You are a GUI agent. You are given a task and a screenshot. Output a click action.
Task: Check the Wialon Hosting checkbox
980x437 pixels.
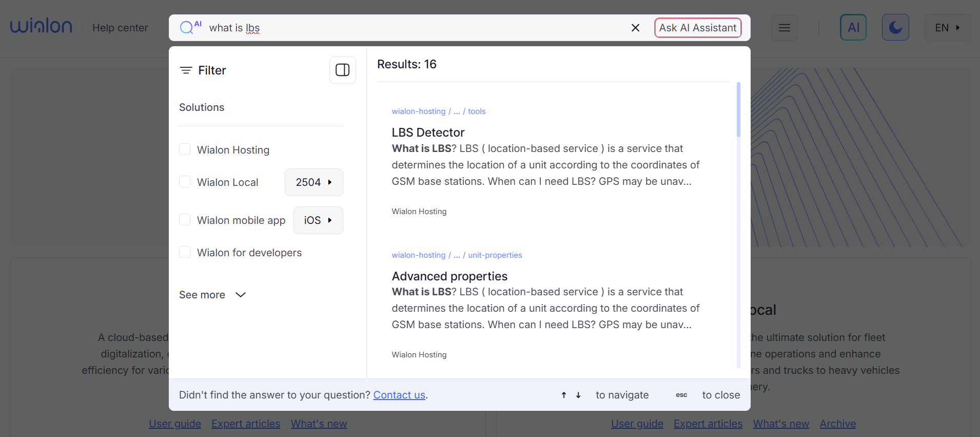tap(185, 149)
